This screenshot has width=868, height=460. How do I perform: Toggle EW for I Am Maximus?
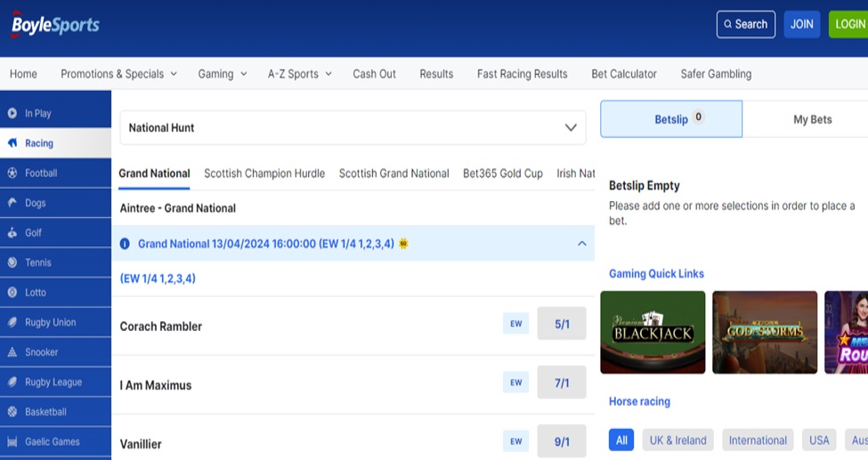click(515, 383)
